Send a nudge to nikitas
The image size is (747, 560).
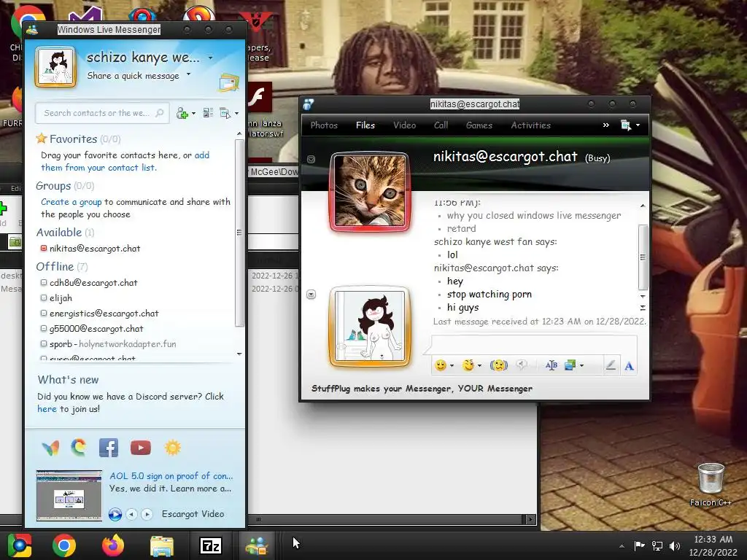pyautogui.click(x=499, y=365)
